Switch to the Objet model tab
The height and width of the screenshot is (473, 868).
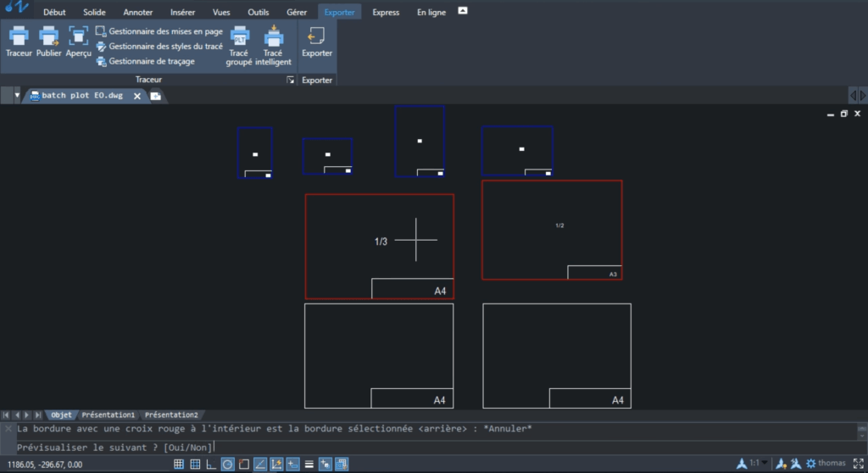point(61,415)
